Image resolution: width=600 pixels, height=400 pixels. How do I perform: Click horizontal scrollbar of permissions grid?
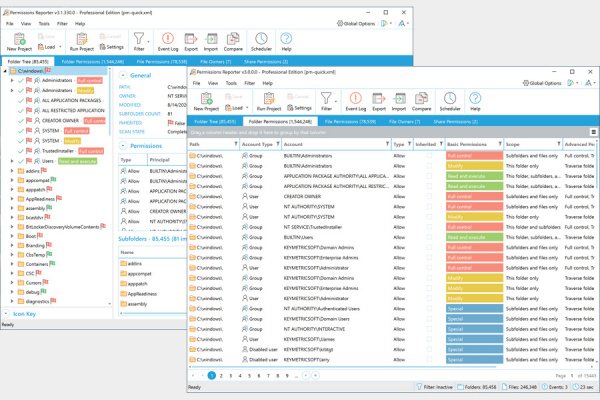click(x=344, y=367)
